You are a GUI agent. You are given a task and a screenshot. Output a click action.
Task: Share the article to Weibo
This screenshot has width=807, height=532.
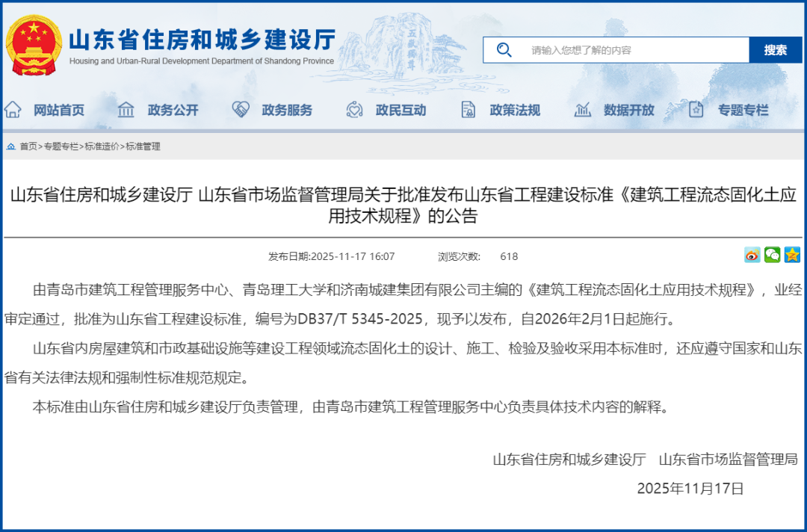tap(752, 256)
